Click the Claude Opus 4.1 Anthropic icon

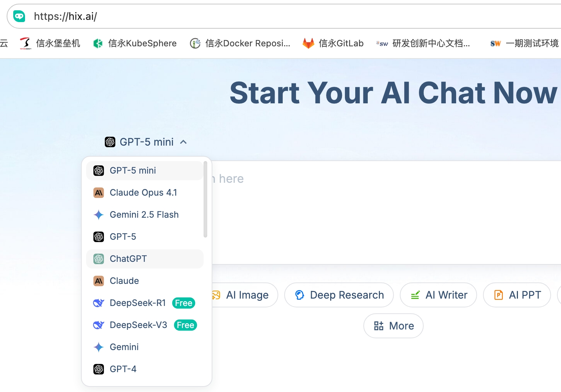pos(99,193)
